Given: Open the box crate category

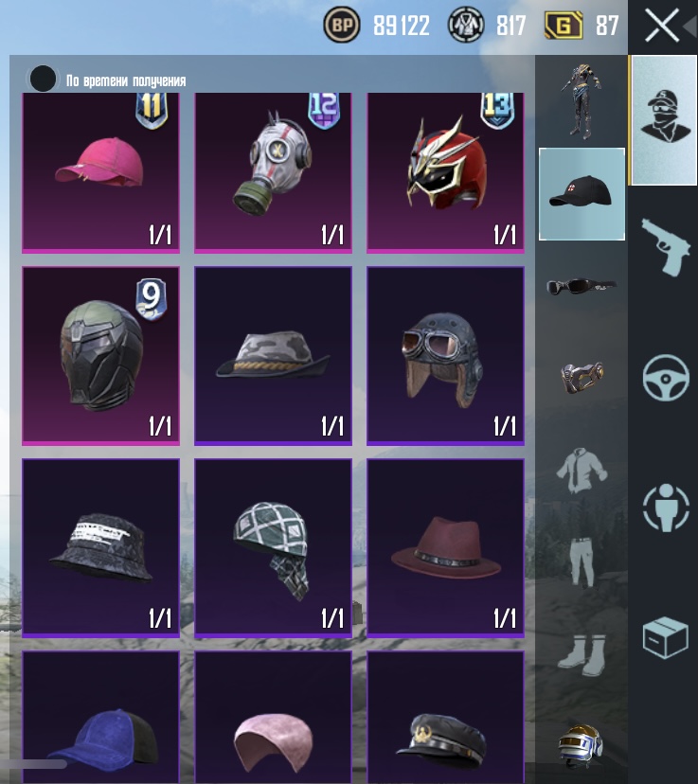Looking at the screenshot, I should coord(665,637).
